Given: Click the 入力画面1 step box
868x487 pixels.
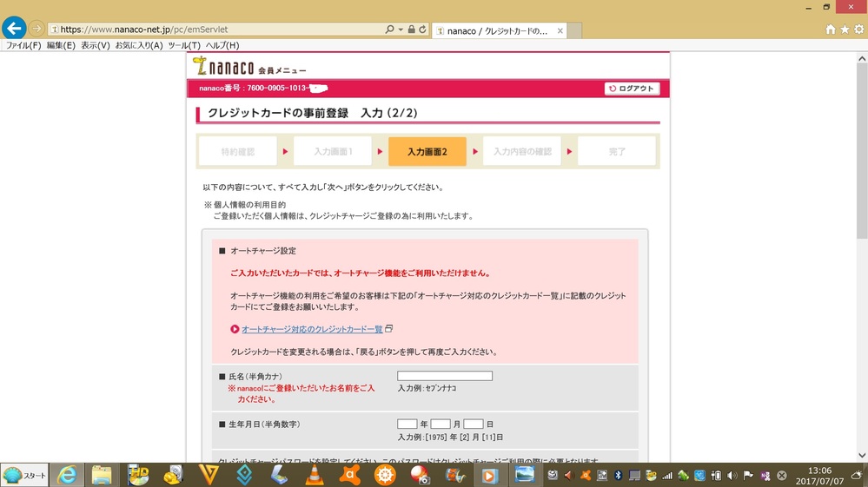Looking at the screenshot, I should (x=333, y=151).
